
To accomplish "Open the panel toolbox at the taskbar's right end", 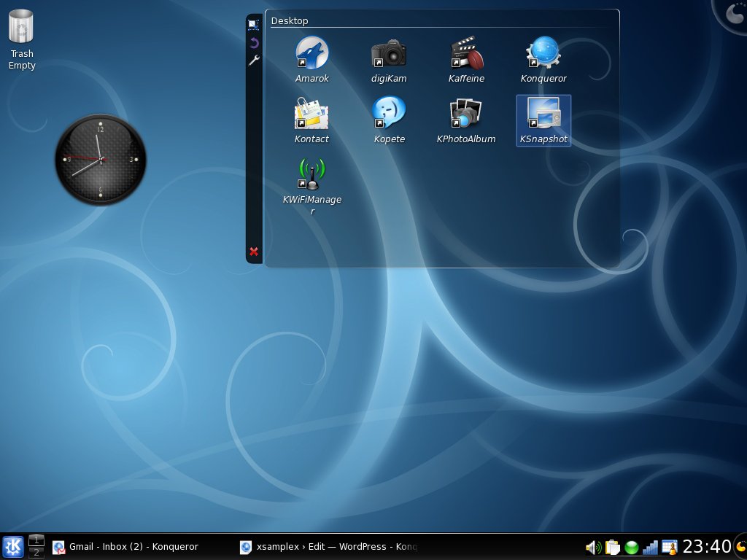I will pyautogui.click(x=741, y=547).
